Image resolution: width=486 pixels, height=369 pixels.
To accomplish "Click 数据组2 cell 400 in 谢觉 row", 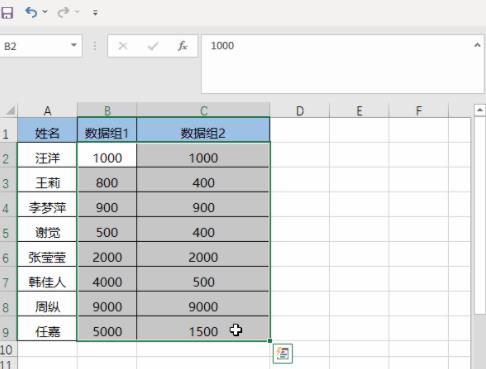I will tap(203, 229).
